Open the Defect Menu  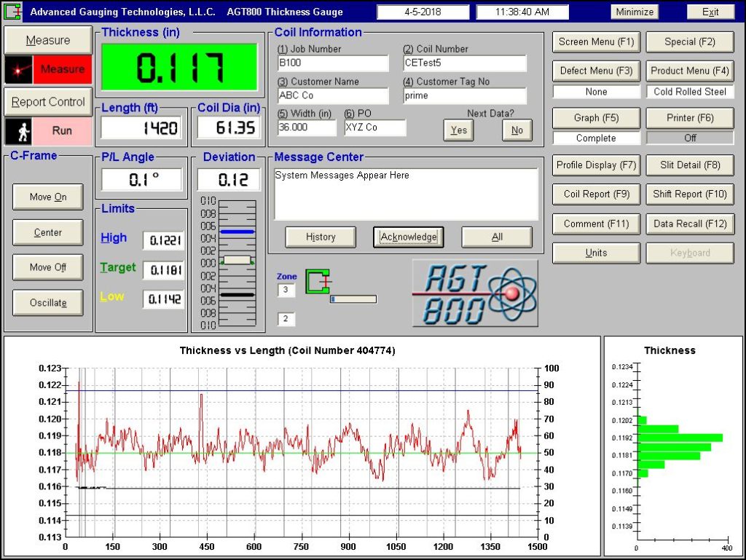coord(595,71)
